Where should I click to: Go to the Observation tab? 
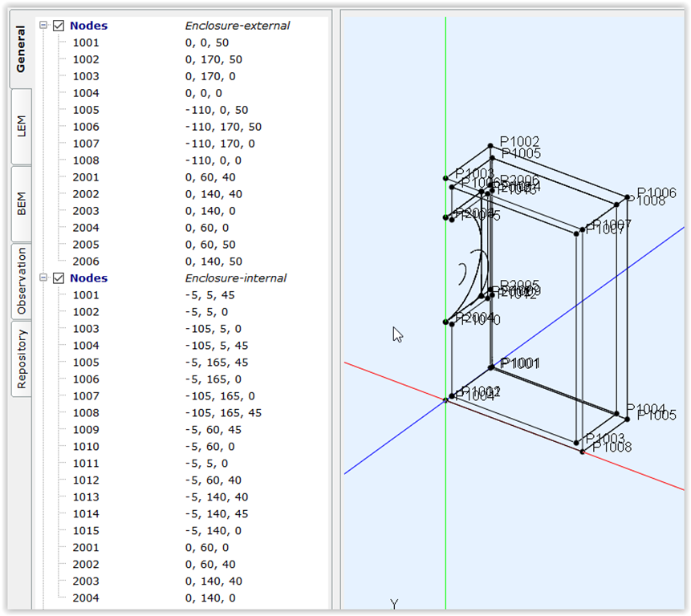point(20,281)
